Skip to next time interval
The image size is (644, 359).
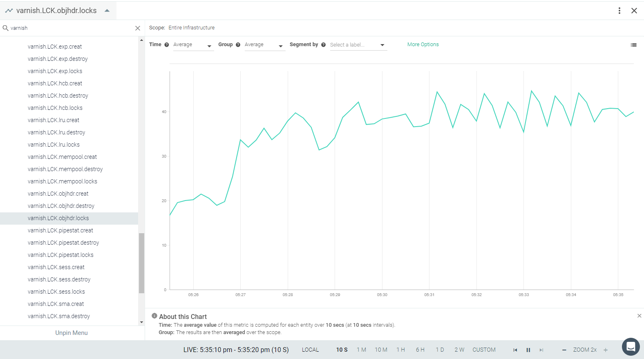[x=541, y=350]
